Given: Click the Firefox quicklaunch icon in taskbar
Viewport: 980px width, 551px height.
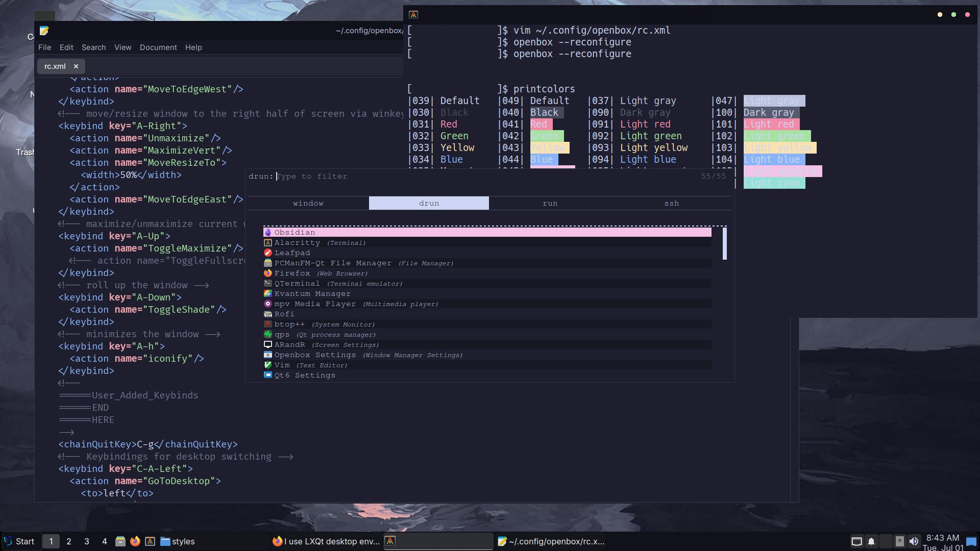Looking at the screenshot, I should pos(135,541).
